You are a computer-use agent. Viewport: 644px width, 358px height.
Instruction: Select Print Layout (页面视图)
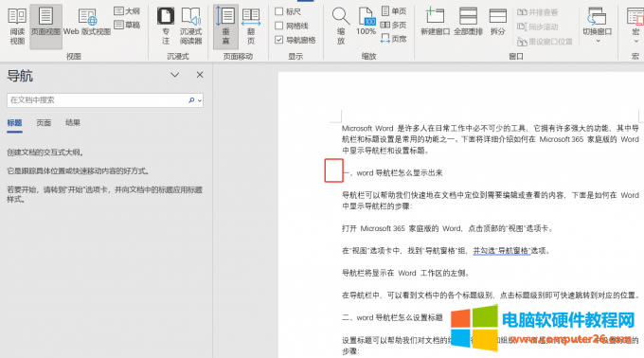click(x=45, y=27)
